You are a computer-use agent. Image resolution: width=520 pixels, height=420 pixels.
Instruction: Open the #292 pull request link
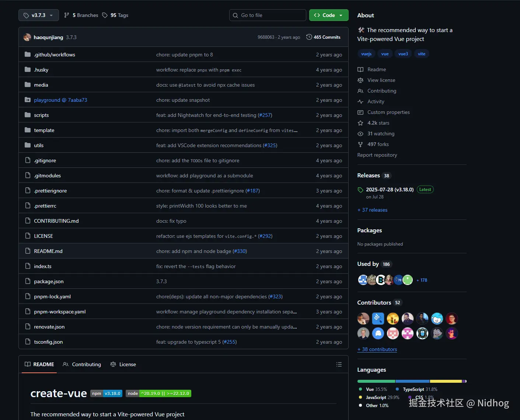click(265, 236)
